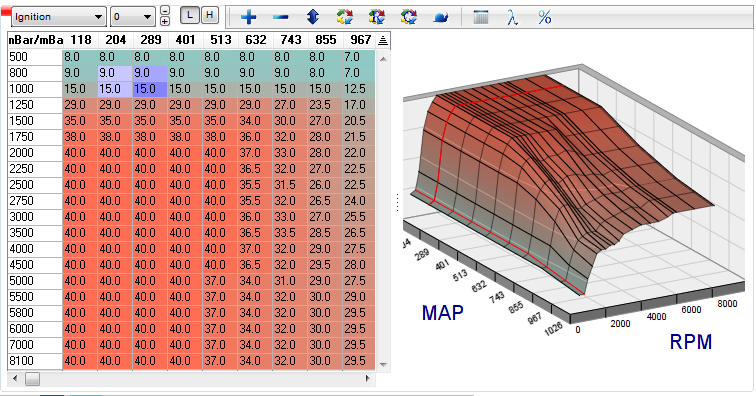The image size is (756, 396).
Task: Select the 289 mBar column header
Action: (150, 40)
